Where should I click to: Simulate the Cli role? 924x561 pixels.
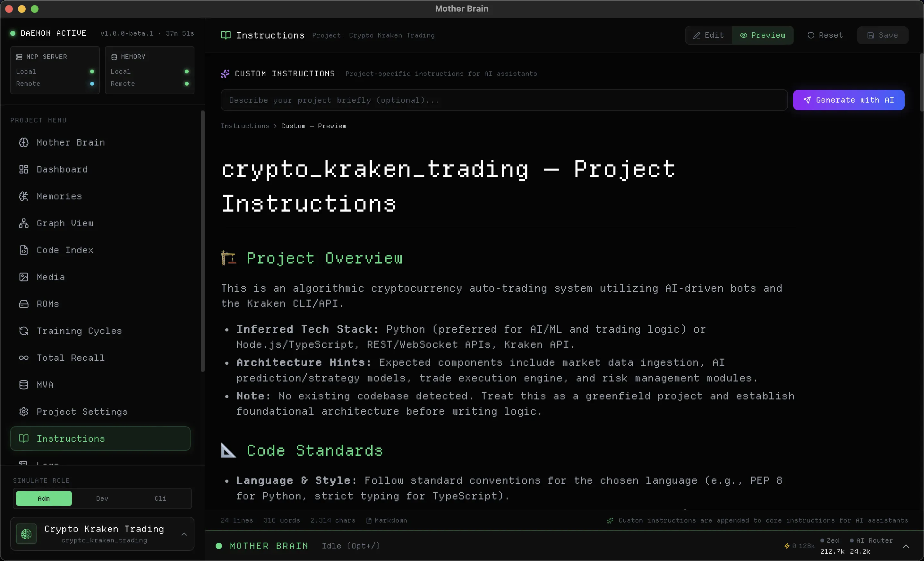coord(160,499)
